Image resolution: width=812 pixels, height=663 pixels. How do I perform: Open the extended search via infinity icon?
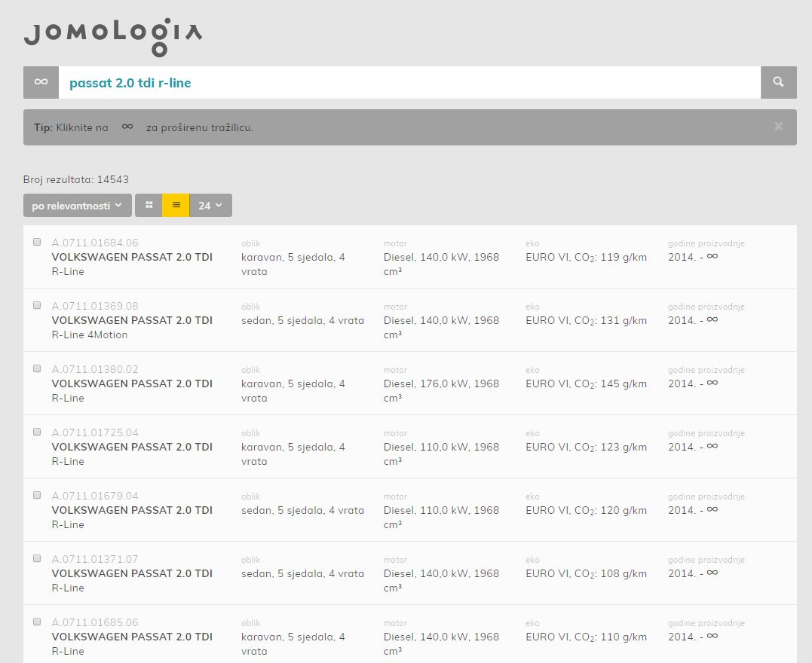tap(41, 82)
